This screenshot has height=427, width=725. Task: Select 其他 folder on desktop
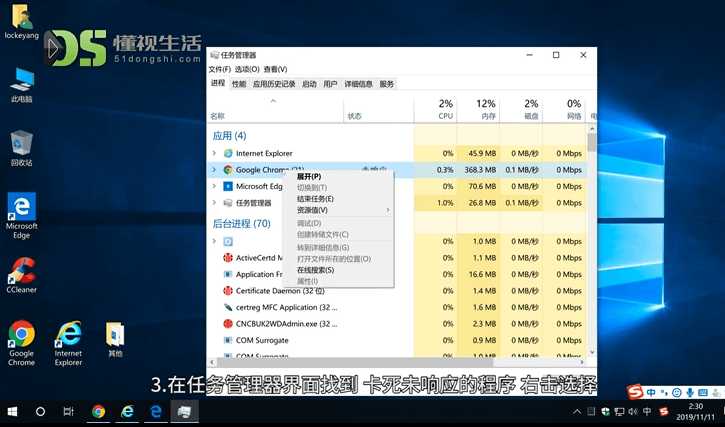115,339
